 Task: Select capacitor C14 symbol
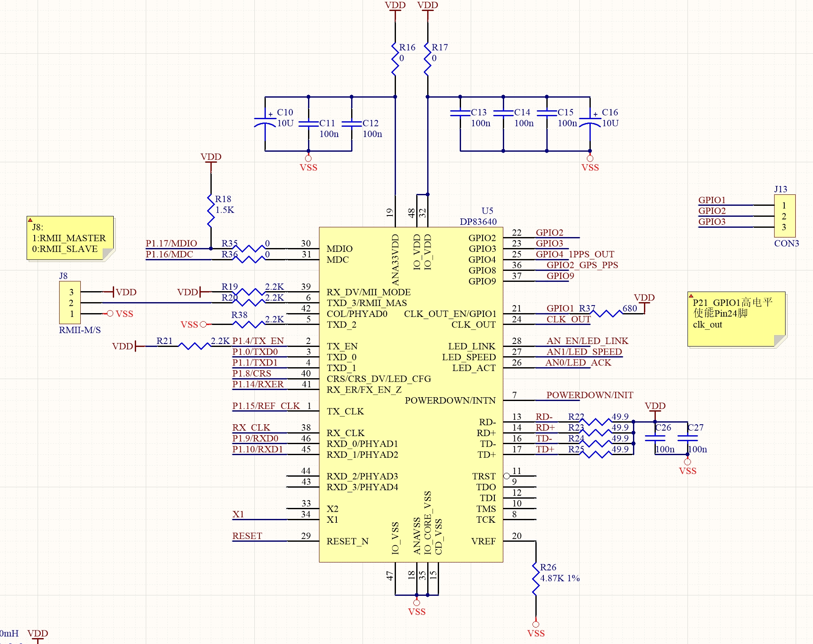coord(503,113)
